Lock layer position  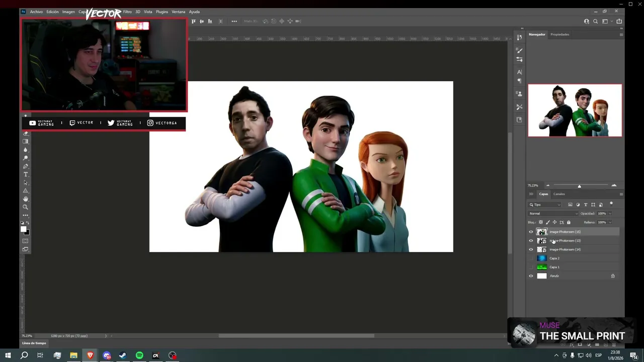coord(555,222)
